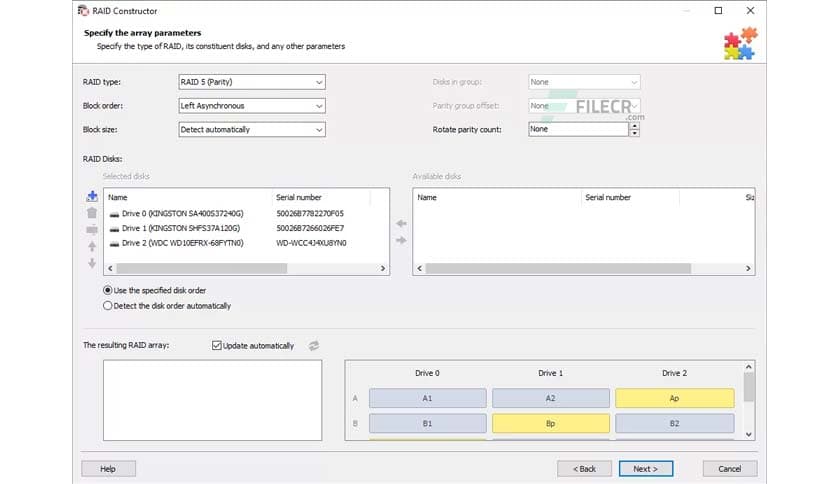Select Drive 0 (KINGSTON SA400S37240G) row

click(246, 213)
